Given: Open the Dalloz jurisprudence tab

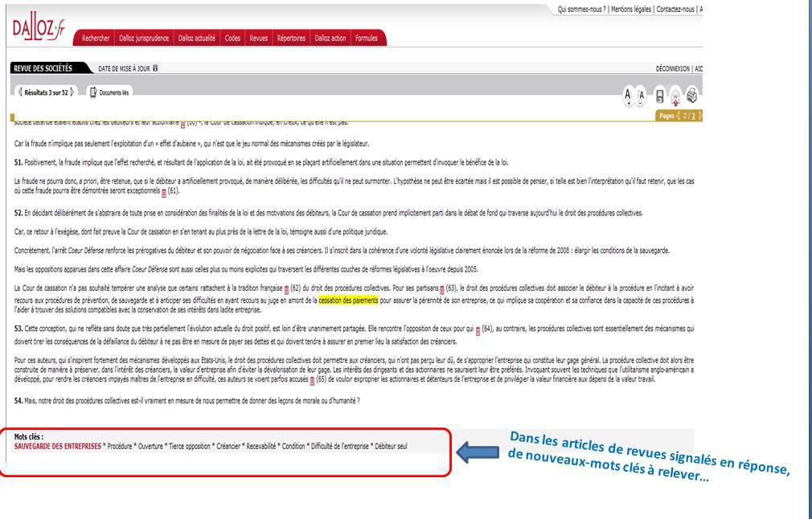Looking at the screenshot, I should [145, 37].
